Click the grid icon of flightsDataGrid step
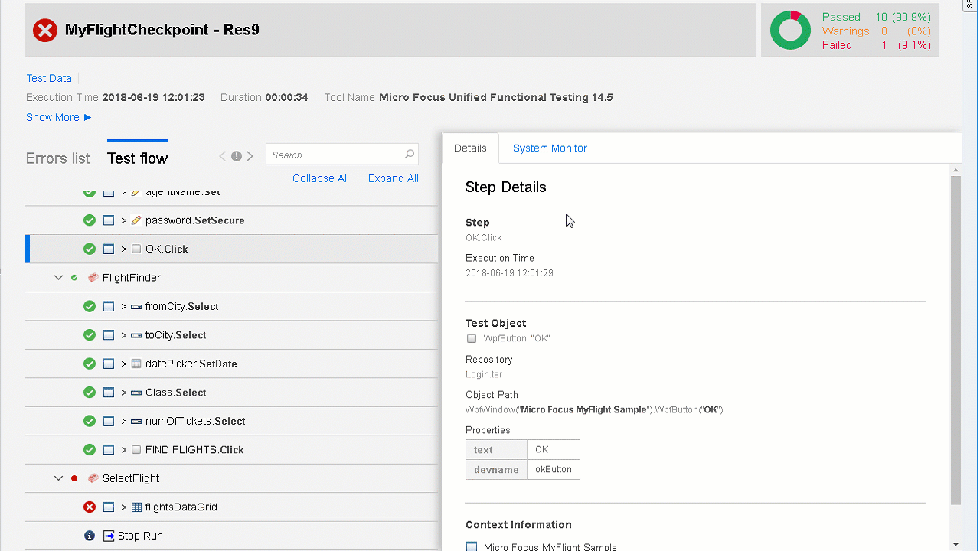The height and width of the screenshot is (551, 980). pyautogui.click(x=136, y=507)
